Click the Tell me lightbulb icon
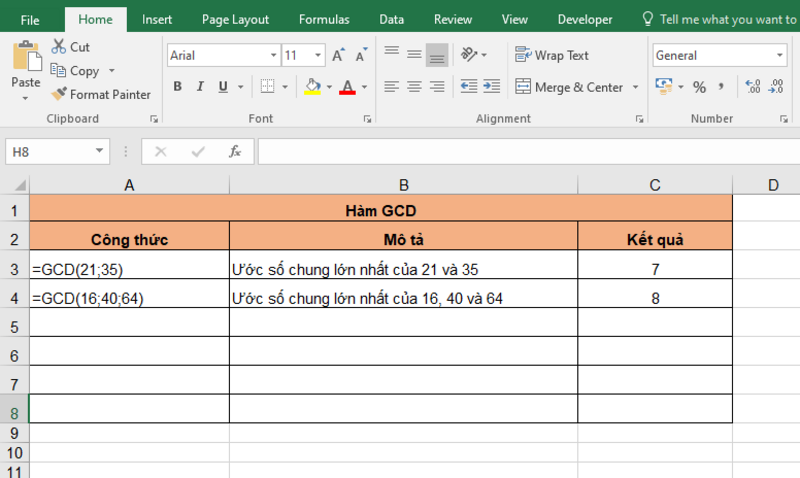Image resolution: width=800 pixels, height=478 pixels. click(x=647, y=19)
